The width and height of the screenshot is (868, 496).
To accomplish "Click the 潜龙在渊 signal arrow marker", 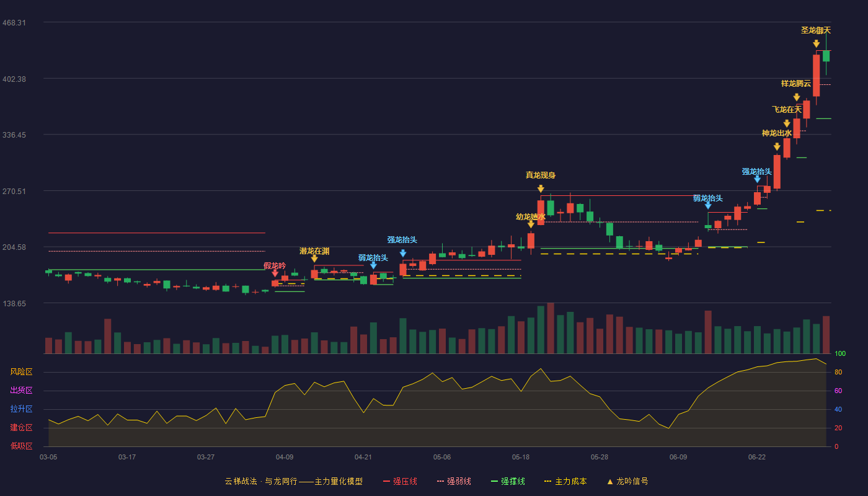I will [314, 259].
